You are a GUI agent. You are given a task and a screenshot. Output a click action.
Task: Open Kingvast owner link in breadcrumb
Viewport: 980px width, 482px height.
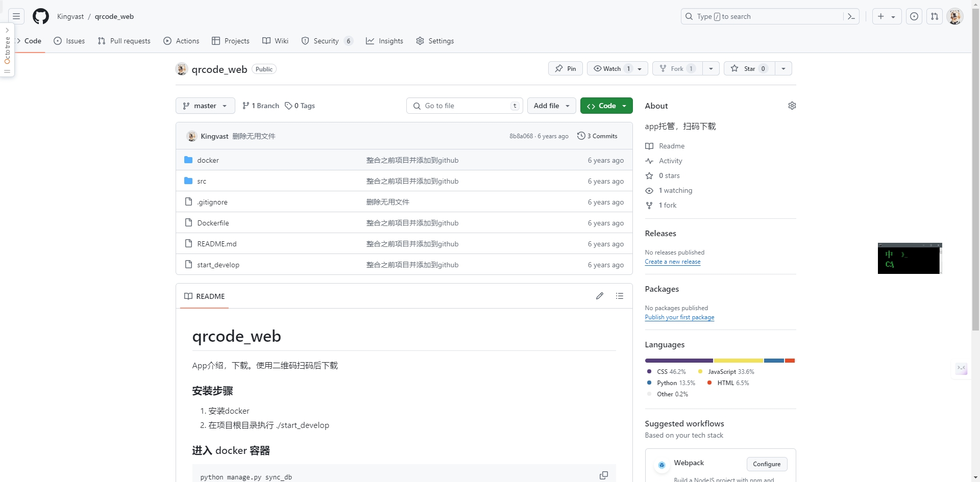coord(70,16)
